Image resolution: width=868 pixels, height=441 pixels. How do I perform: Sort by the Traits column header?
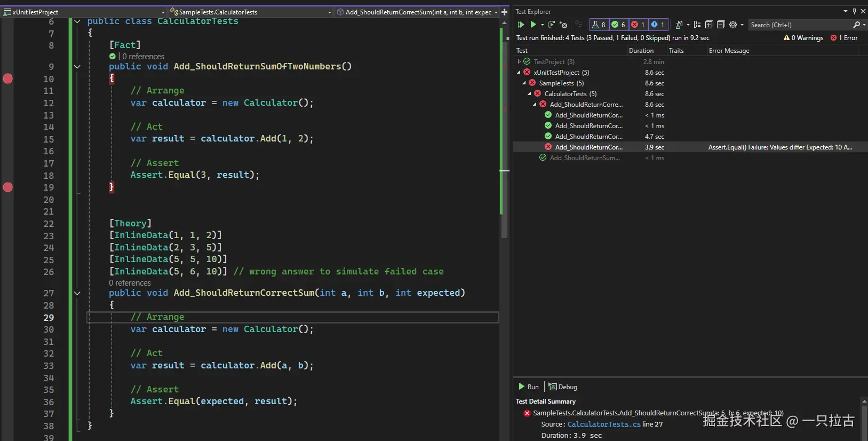[687, 51]
